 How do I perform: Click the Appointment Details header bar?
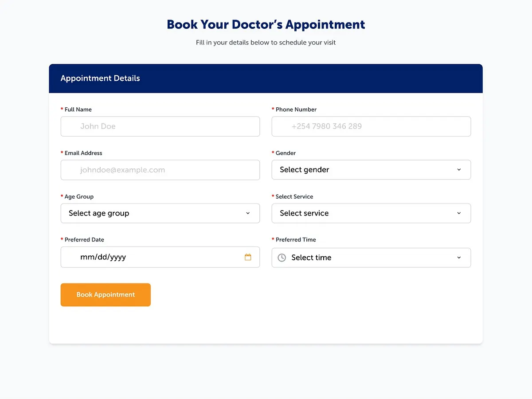[266, 78]
